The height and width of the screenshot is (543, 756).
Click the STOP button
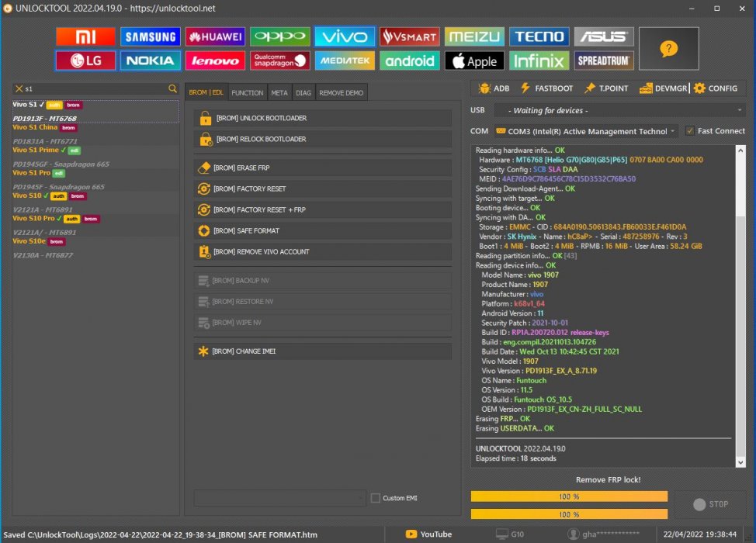coord(710,504)
